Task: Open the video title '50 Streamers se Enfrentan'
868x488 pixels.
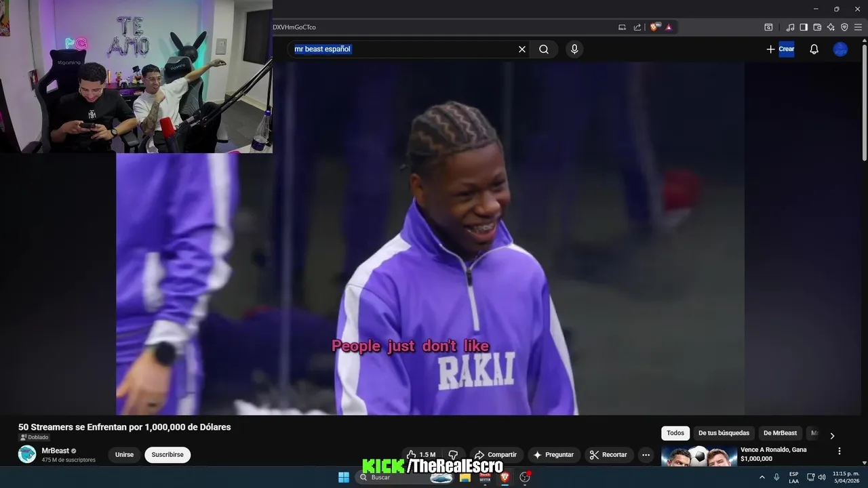Action: (x=125, y=427)
